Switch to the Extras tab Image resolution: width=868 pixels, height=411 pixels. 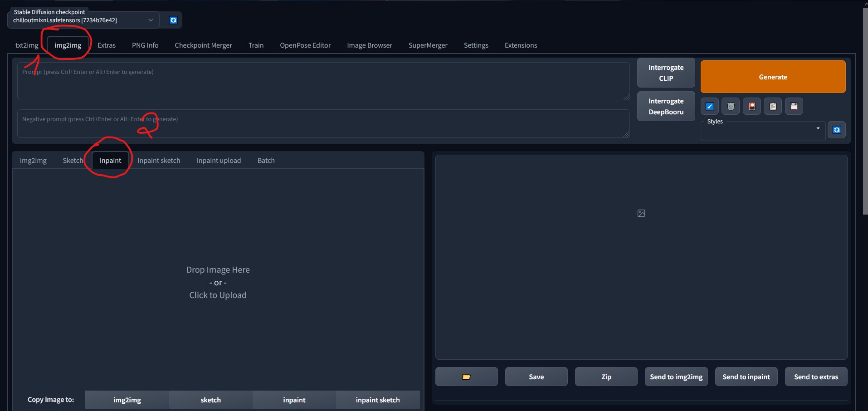pyautogui.click(x=107, y=45)
